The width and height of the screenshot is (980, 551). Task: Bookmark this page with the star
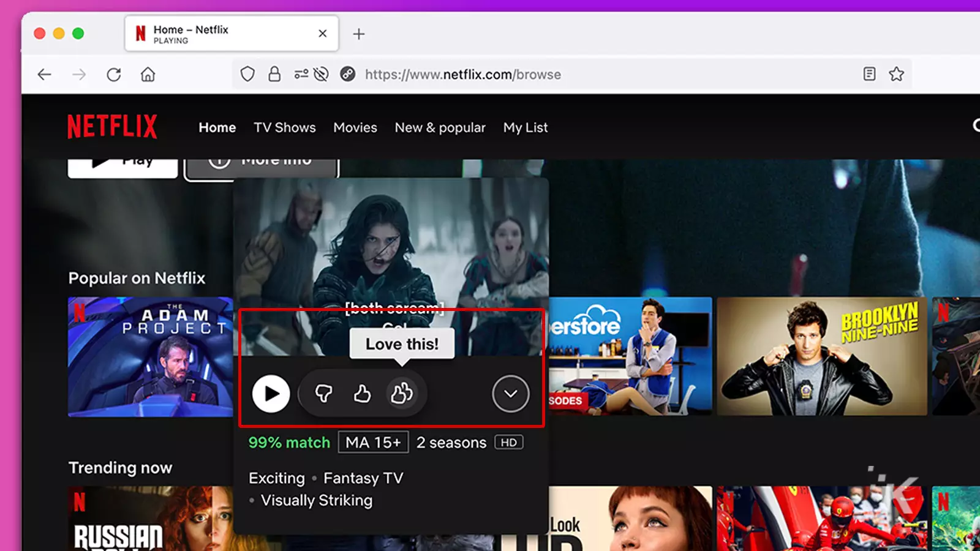click(x=897, y=74)
